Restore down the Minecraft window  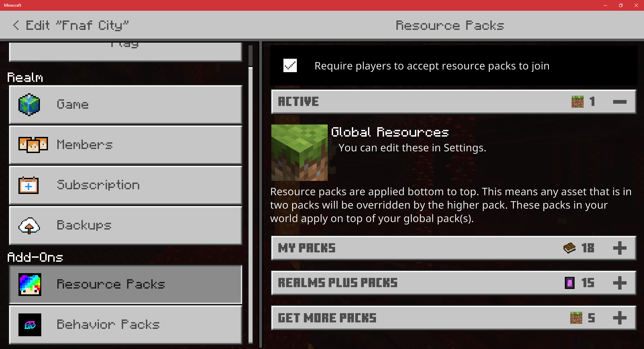(621, 5)
